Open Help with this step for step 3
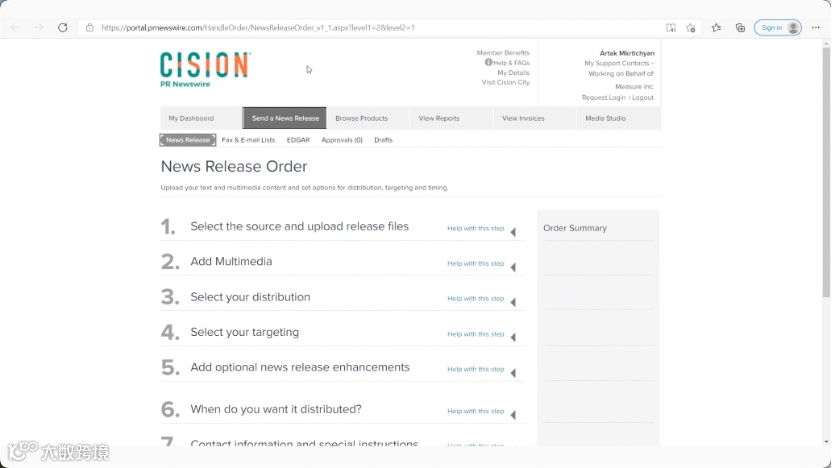Viewport: 832px width, 468px height. (x=475, y=298)
